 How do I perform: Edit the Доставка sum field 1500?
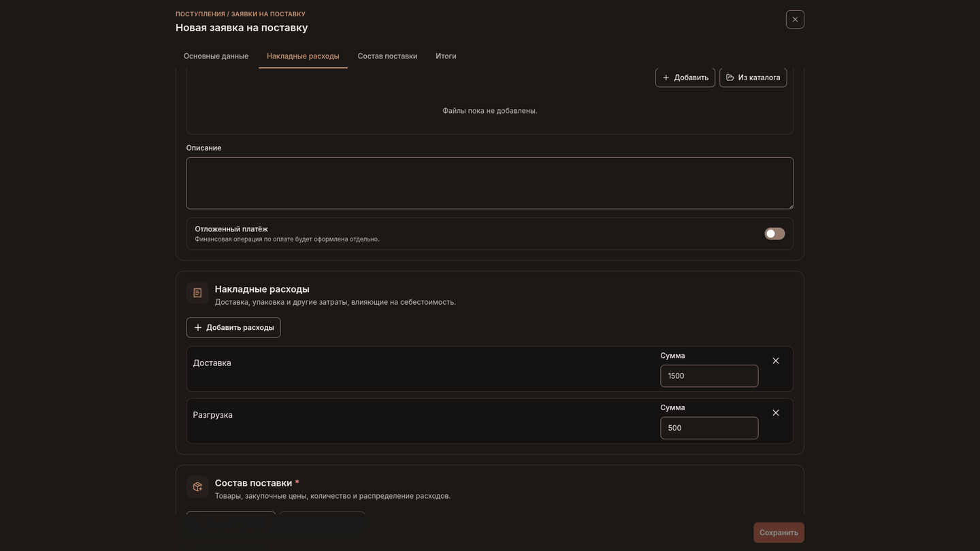(709, 376)
